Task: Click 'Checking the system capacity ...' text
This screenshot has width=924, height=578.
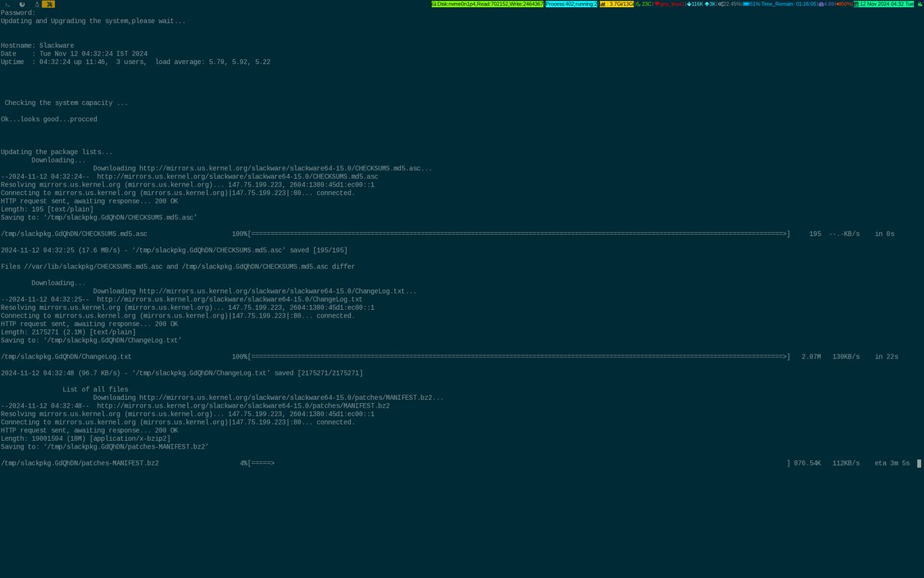Action: [66, 102]
